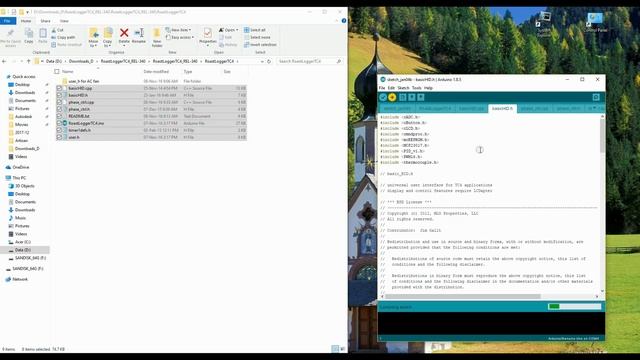This screenshot has height=360, width=640.
Task: Switch to the Explorer View tab
Action: pyautogui.click(x=64, y=21)
